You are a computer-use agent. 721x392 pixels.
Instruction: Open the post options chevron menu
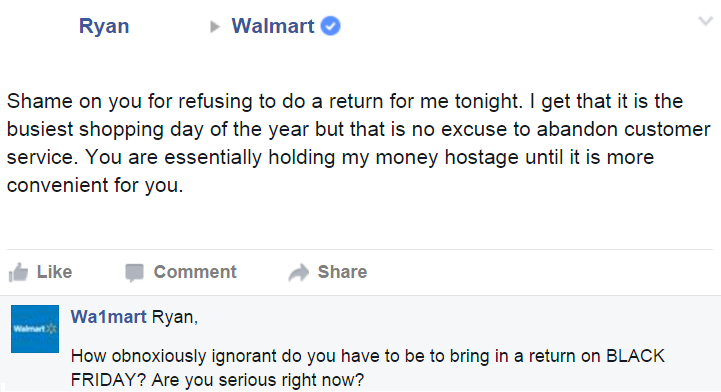705,21
